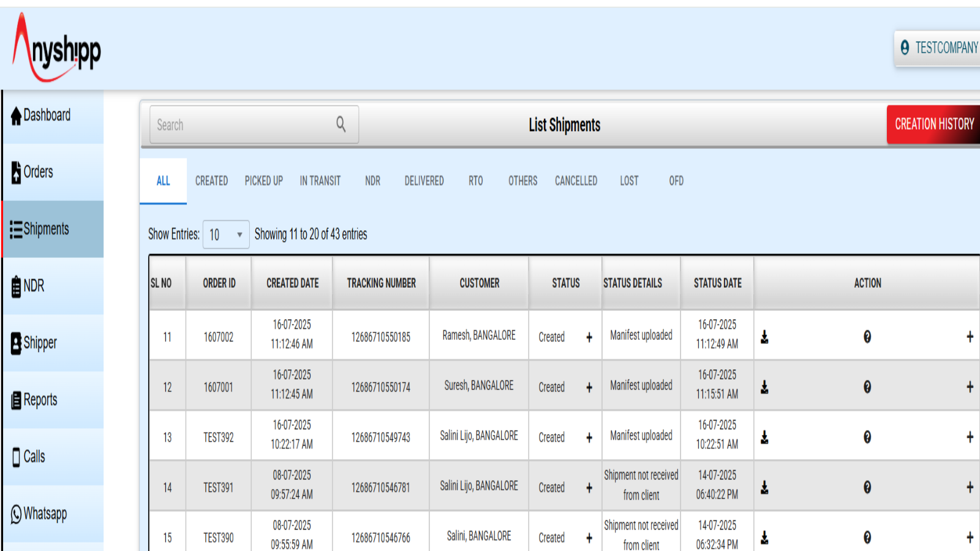The width and height of the screenshot is (980, 551).
Task: Open the Show Entries dropdown
Action: 225,234
